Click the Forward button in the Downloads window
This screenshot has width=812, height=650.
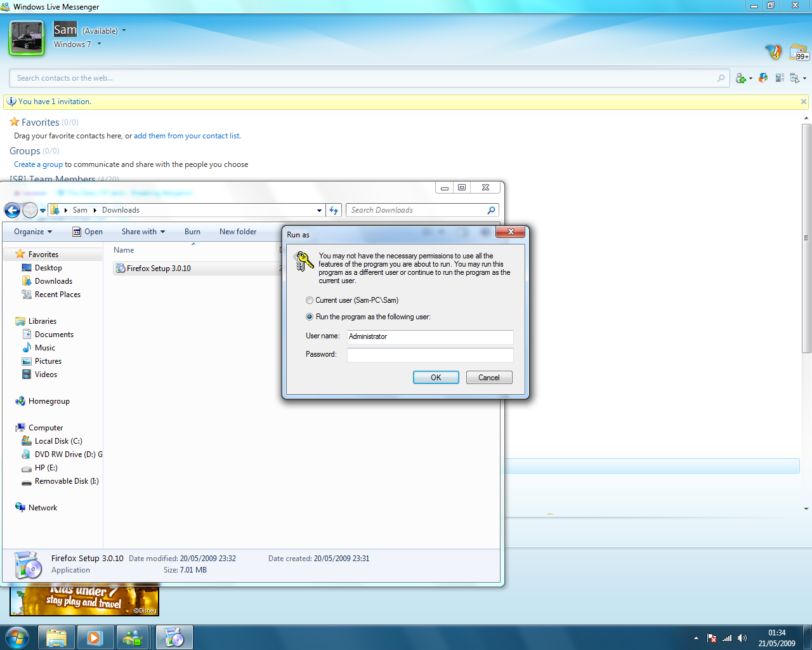pyautogui.click(x=30, y=210)
